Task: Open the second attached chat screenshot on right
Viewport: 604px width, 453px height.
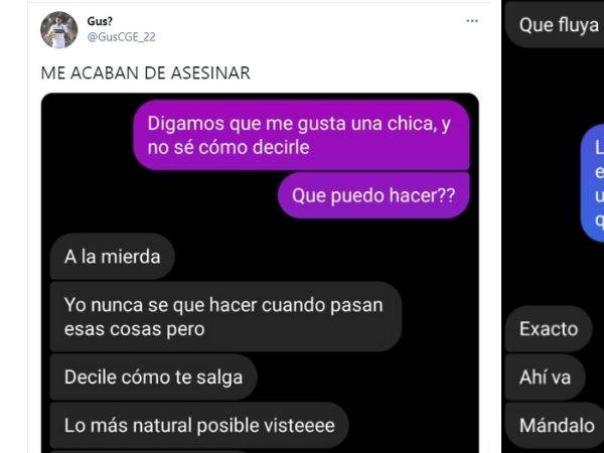Action: 553,226
